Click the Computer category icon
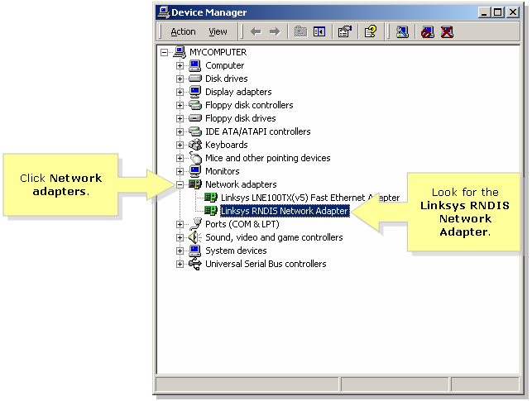 [x=195, y=65]
